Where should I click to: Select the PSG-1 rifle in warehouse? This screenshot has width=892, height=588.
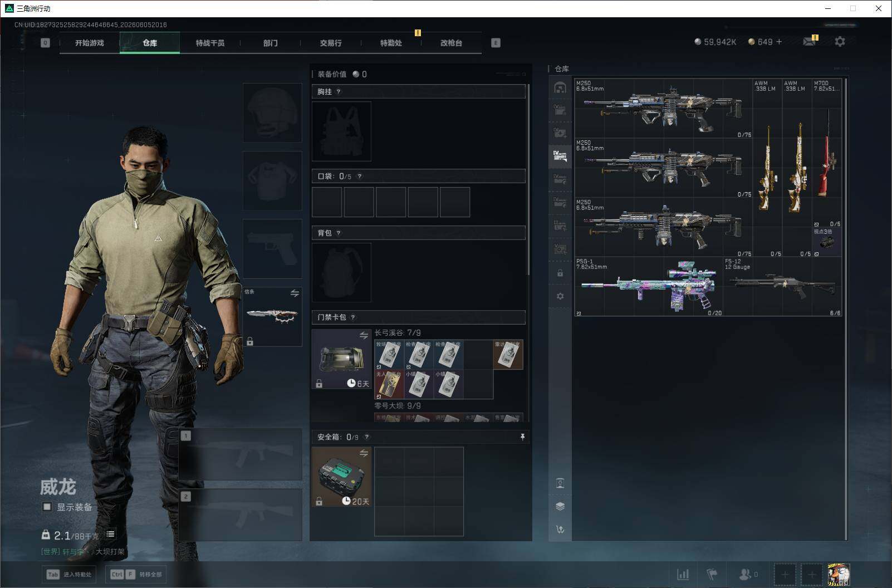649,287
